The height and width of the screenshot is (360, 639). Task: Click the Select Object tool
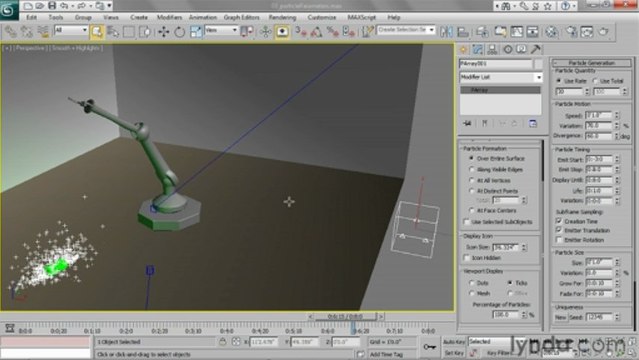point(97,31)
